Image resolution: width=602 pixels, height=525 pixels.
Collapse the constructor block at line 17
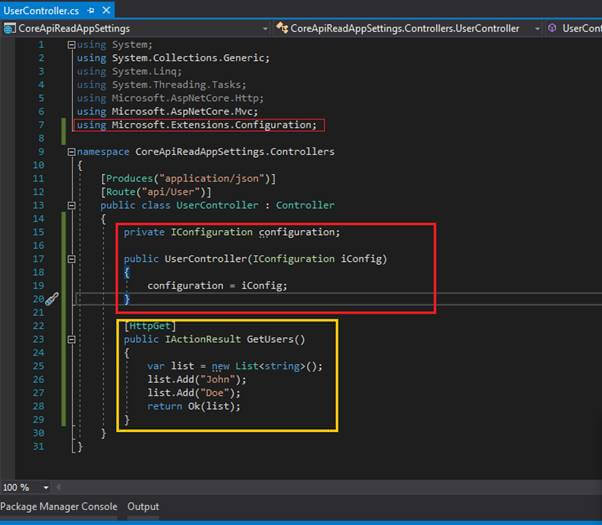pyautogui.click(x=71, y=259)
